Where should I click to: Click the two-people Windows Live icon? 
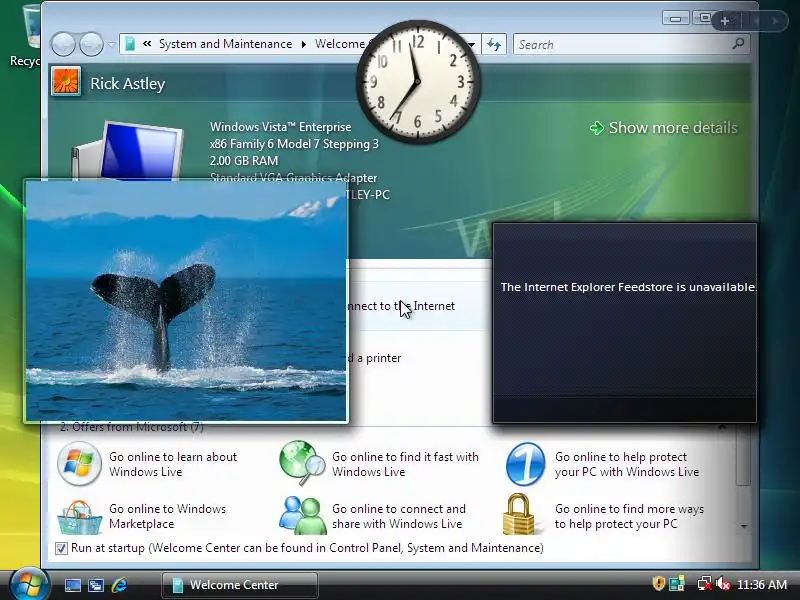click(303, 515)
